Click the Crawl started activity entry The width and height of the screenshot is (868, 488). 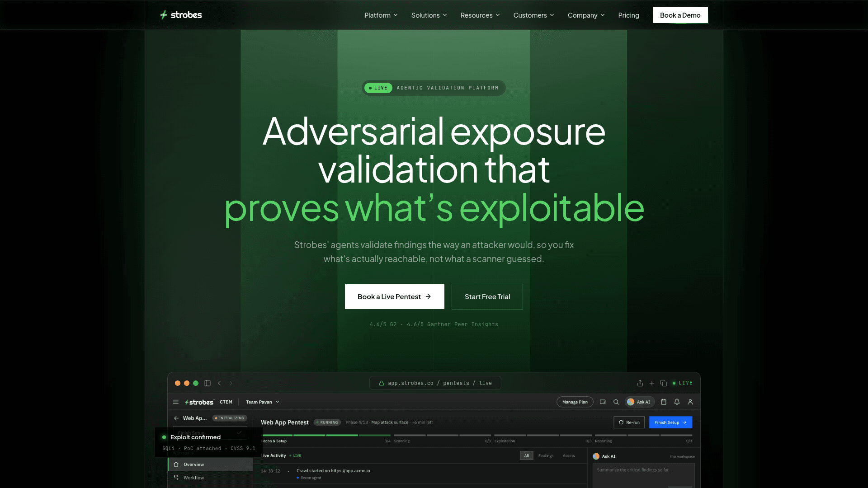coord(333,471)
